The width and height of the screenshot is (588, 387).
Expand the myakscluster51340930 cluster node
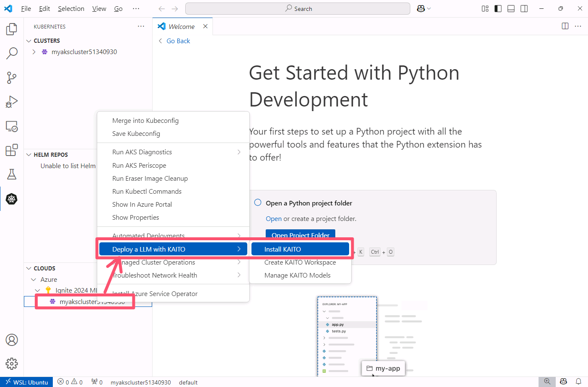34,52
